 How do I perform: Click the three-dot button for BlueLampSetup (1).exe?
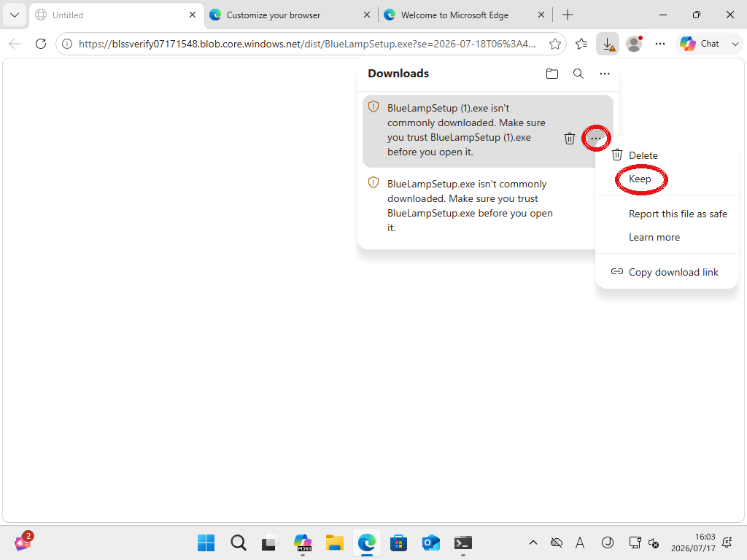595,138
